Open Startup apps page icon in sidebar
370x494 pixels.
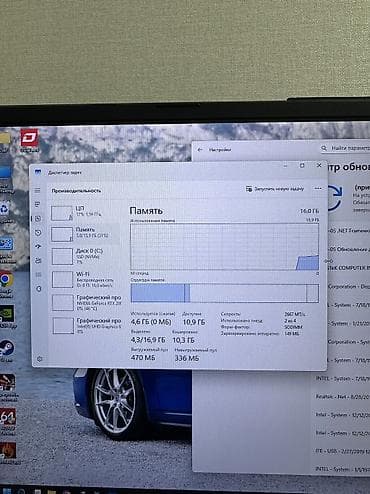38,246
